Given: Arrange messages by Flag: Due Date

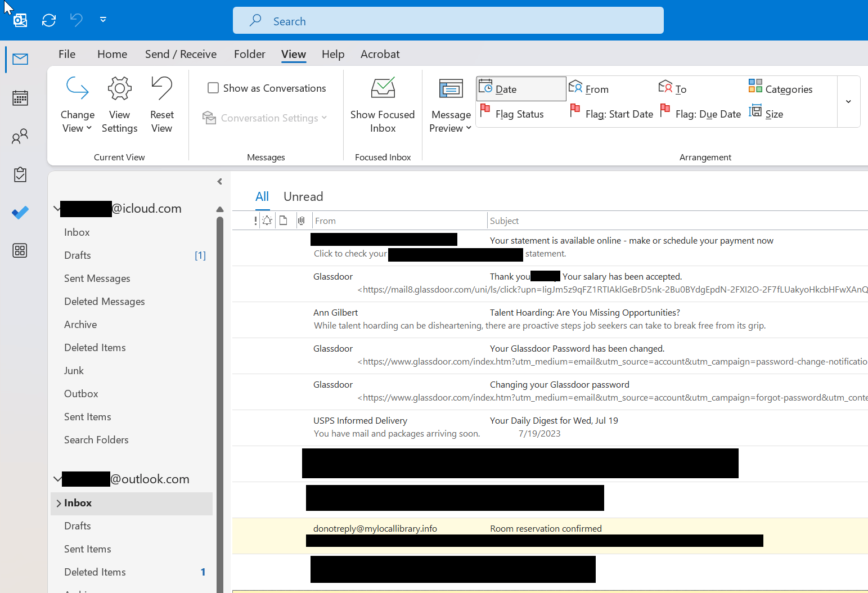Looking at the screenshot, I should [700, 114].
